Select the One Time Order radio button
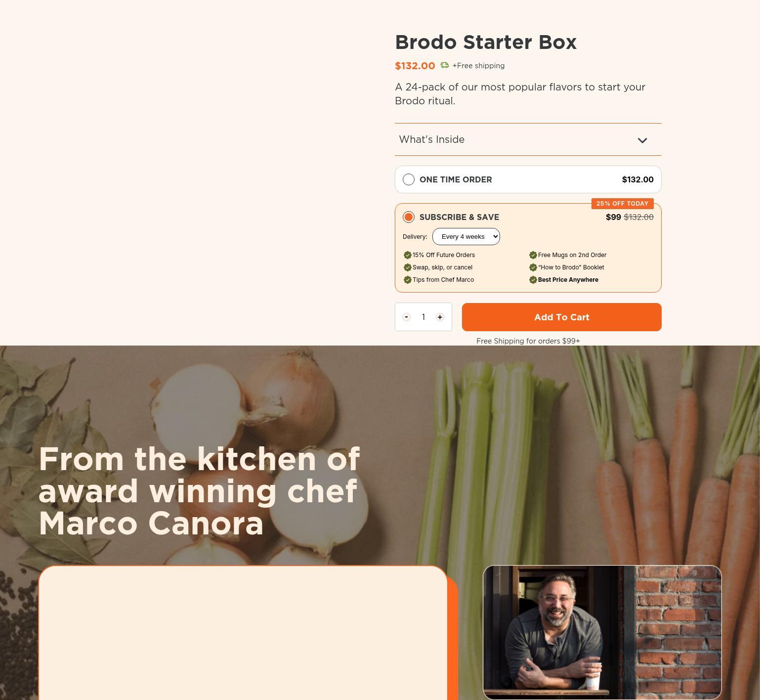Image resolution: width=760 pixels, height=700 pixels. click(409, 179)
